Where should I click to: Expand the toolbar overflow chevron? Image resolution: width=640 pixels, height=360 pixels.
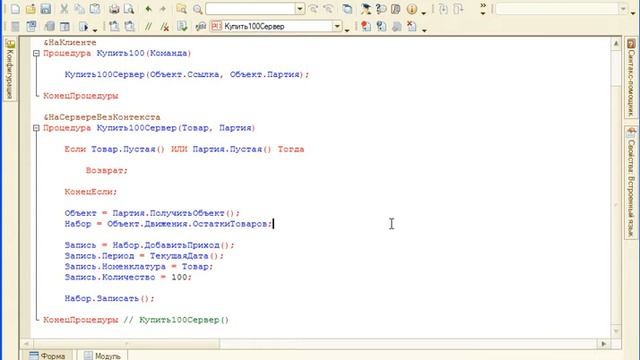(483, 9)
